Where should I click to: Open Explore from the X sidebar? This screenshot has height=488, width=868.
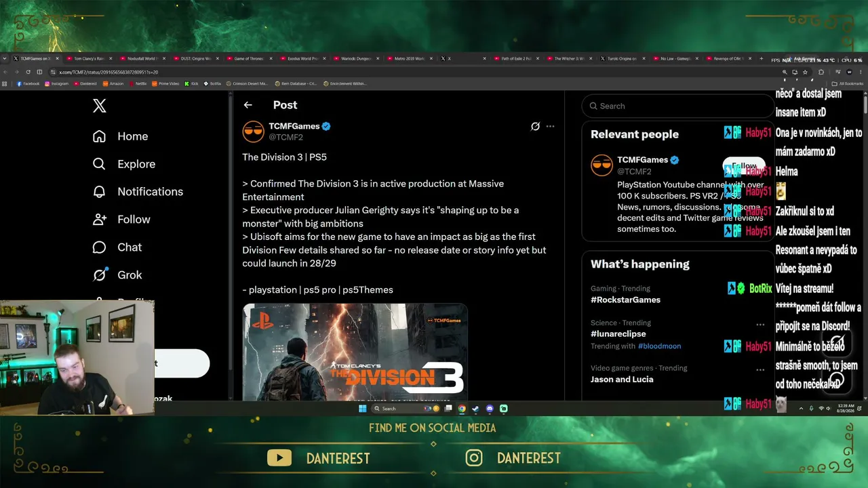(123, 164)
